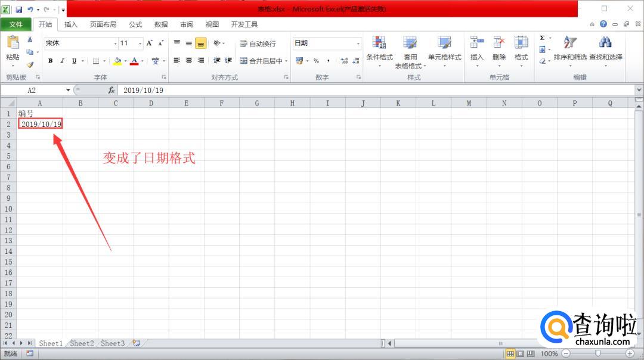The width and height of the screenshot is (644, 360).
Task: Toggle italic formatting
Action: point(63,61)
